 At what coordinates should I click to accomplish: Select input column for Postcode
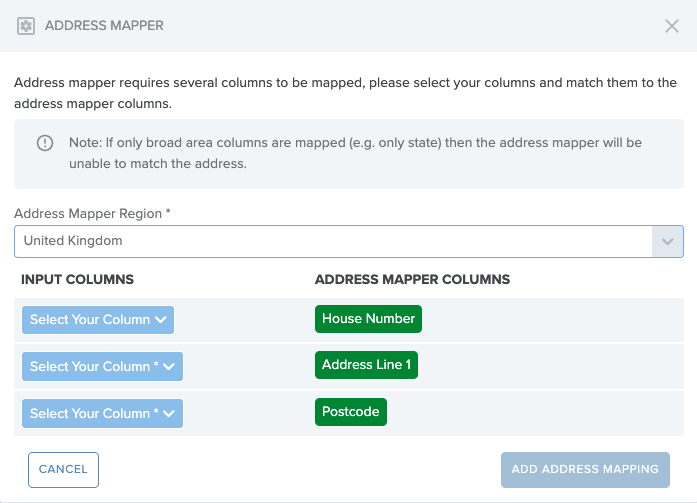[x=102, y=413]
